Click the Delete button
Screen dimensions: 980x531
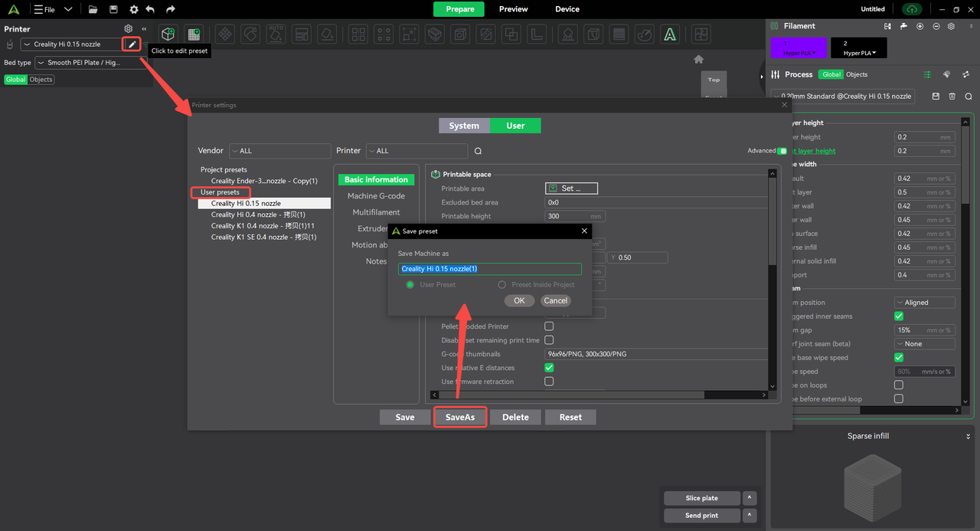tap(515, 418)
